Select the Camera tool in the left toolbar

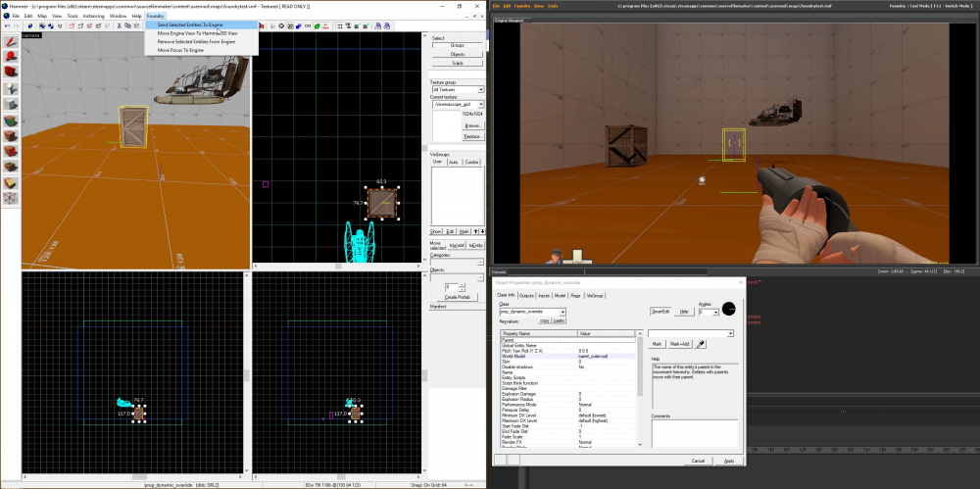(x=11, y=73)
